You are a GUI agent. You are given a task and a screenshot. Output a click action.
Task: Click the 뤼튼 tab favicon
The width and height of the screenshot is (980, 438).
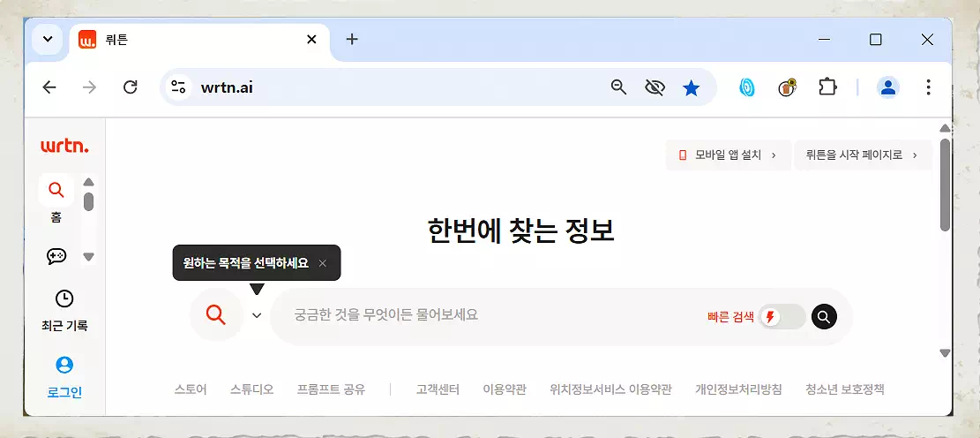point(87,40)
